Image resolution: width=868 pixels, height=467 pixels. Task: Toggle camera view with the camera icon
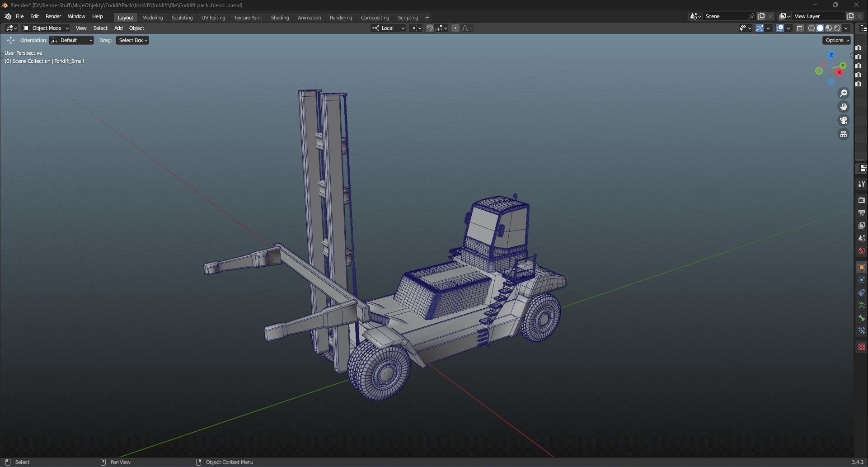click(x=844, y=120)
